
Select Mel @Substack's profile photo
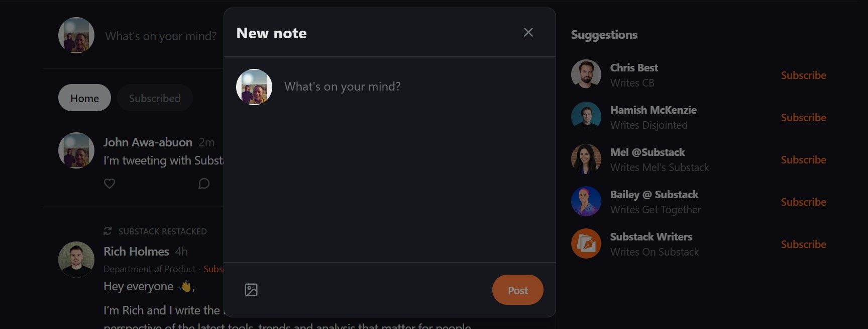click(586, 159)
